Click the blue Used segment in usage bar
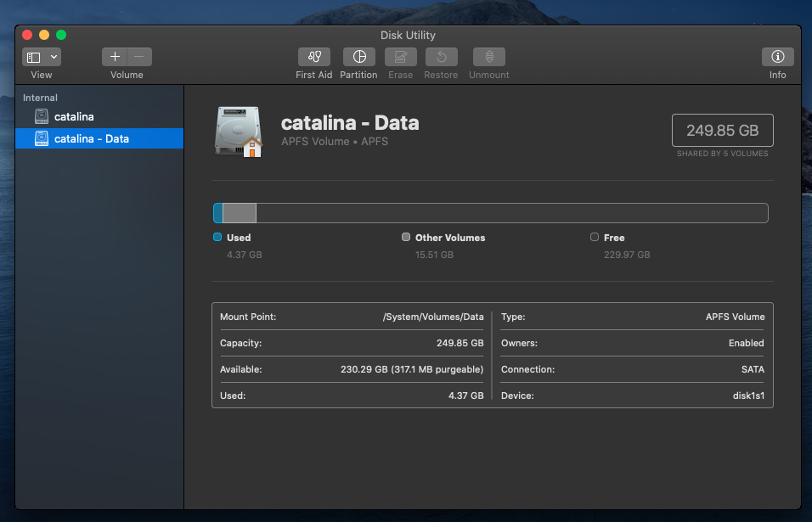This screenshot has height=522, width=812. (218, 213)
